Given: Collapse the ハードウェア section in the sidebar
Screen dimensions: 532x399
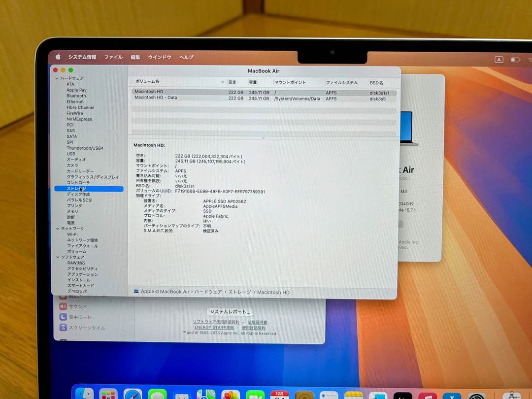Looking at the screenshot, I should (x=58, y=78).
